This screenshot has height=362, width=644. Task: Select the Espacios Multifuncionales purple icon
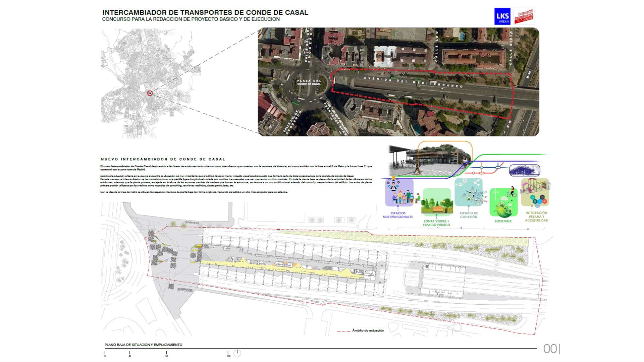click(399, 192)
